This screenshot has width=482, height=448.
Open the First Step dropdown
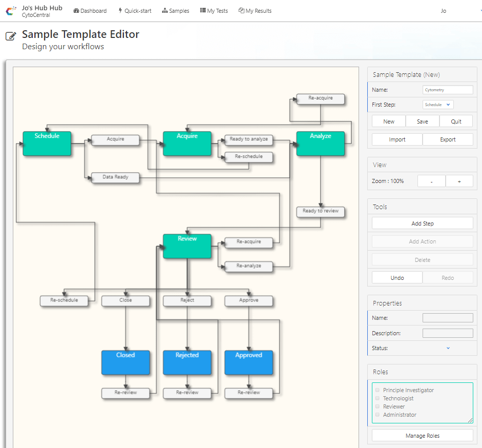pos(438,105)
